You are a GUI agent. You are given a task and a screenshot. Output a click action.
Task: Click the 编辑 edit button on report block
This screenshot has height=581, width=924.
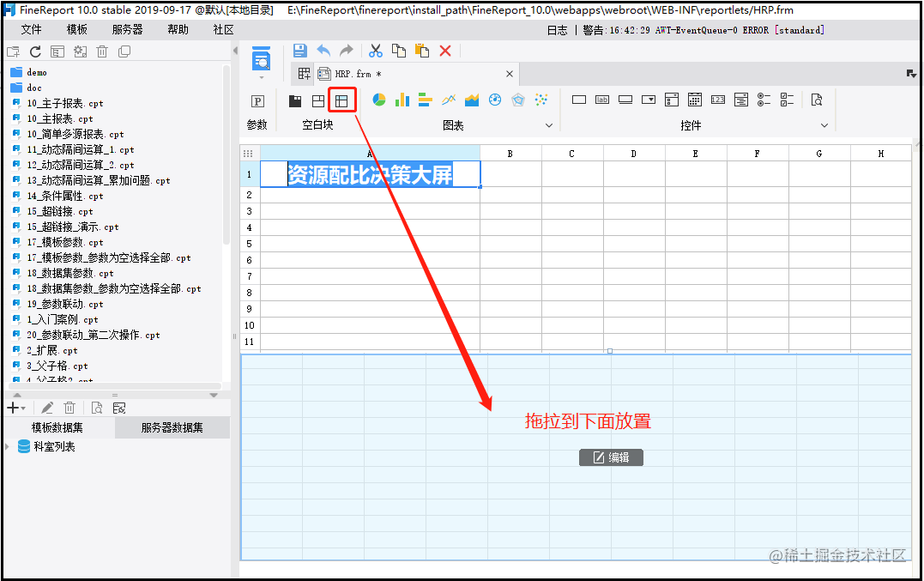[611, 457]
